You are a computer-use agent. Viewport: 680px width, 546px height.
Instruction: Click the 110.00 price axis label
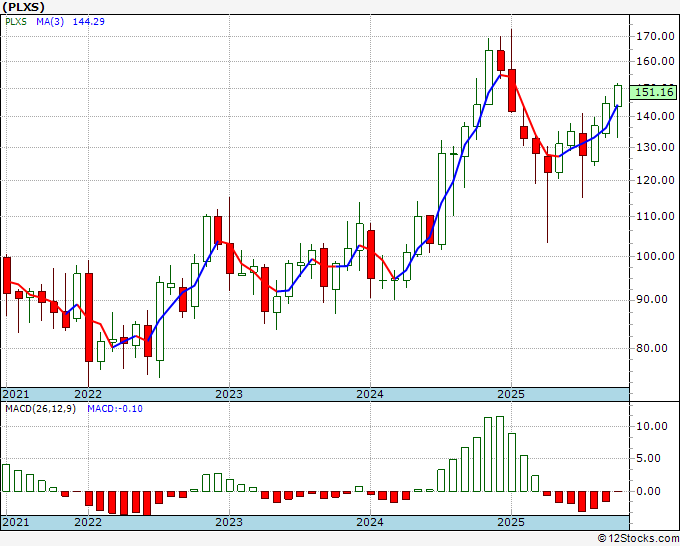(655, 216)
